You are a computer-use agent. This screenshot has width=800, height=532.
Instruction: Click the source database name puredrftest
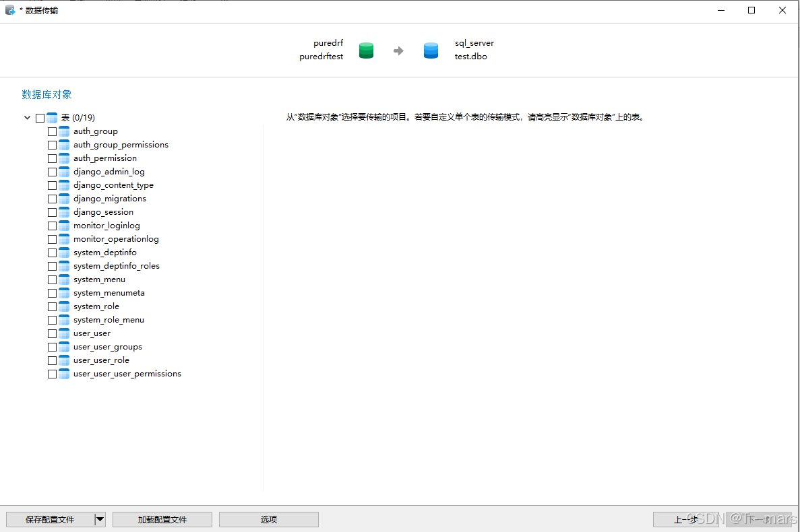click(321, 57)
